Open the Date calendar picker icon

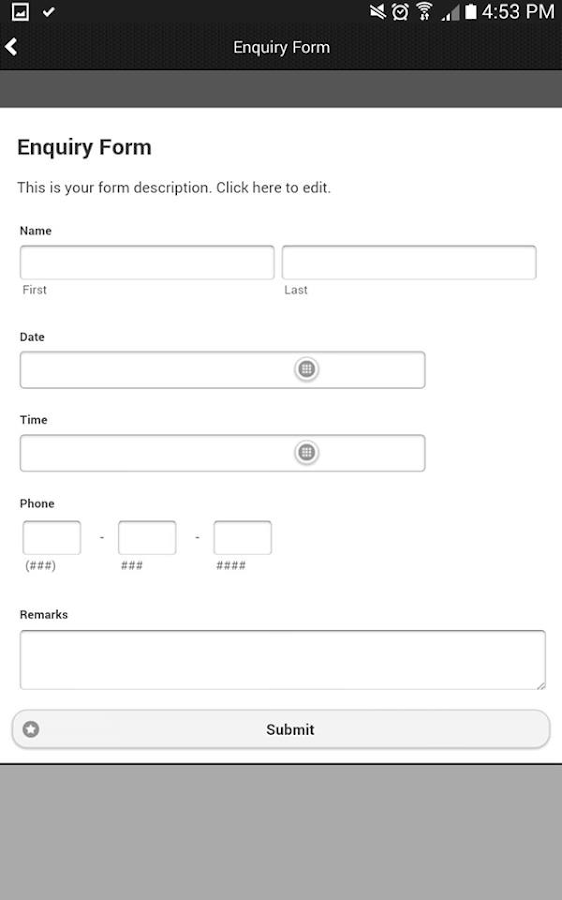307,369
